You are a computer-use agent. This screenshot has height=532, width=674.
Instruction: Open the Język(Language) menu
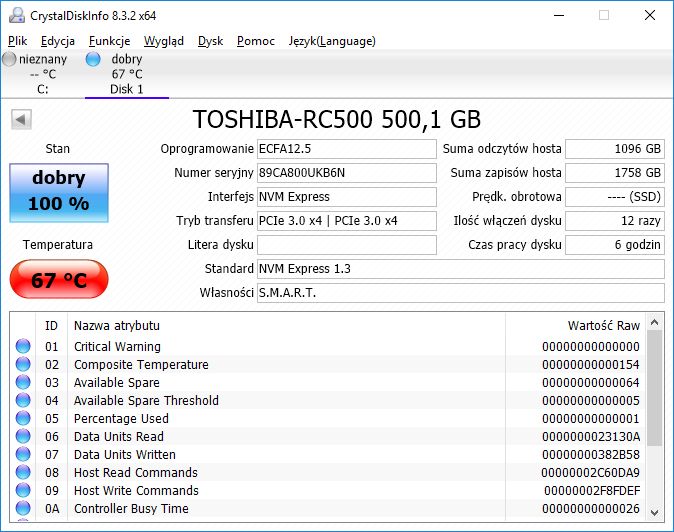click(x=332, y=41)
